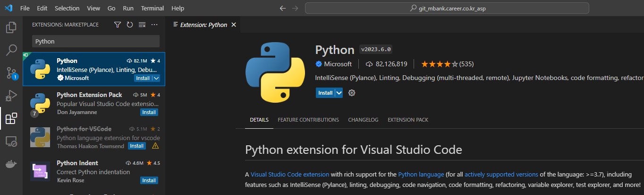This screenshot has height=195, width=644.
Task: Close the Extension: Python editor tab
Action: pos(233,25)
